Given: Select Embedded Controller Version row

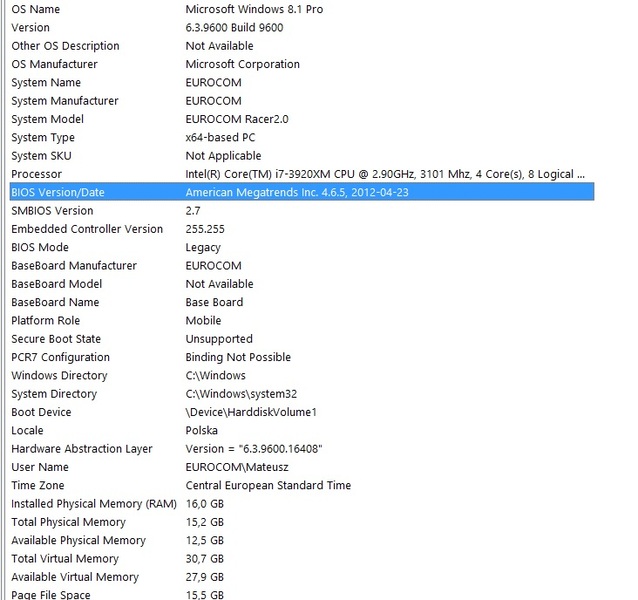Looking at the screenshot, I should coord(302,229).
